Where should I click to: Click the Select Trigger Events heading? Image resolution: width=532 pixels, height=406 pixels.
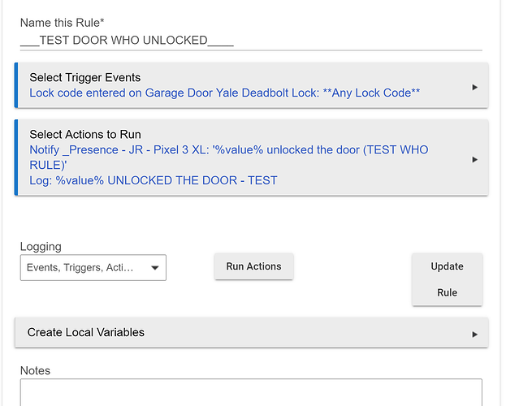pyautogui.click(x=84, y=78)
